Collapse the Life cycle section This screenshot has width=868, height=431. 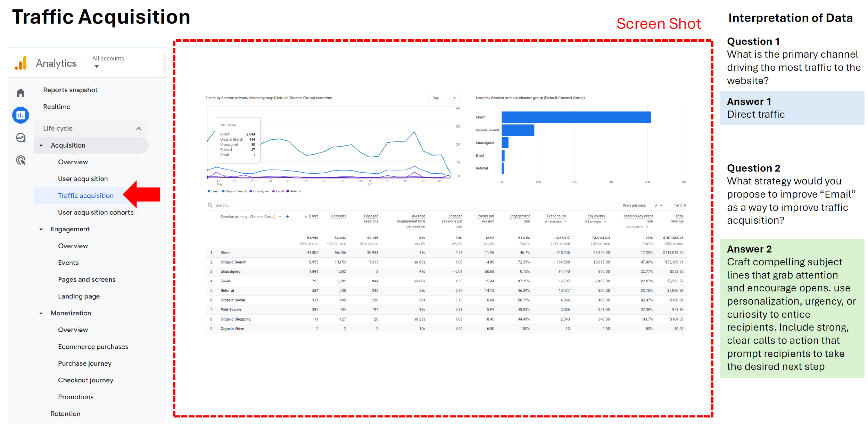[139, 129]
